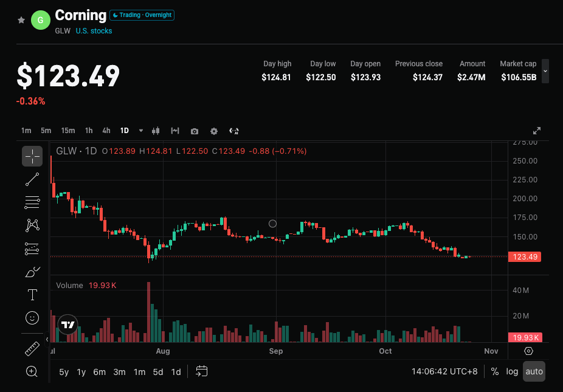Open timezone menu showing UTC+8
Image resolution: width=563 pixels, height=392 pixels.
coord(444,371)
